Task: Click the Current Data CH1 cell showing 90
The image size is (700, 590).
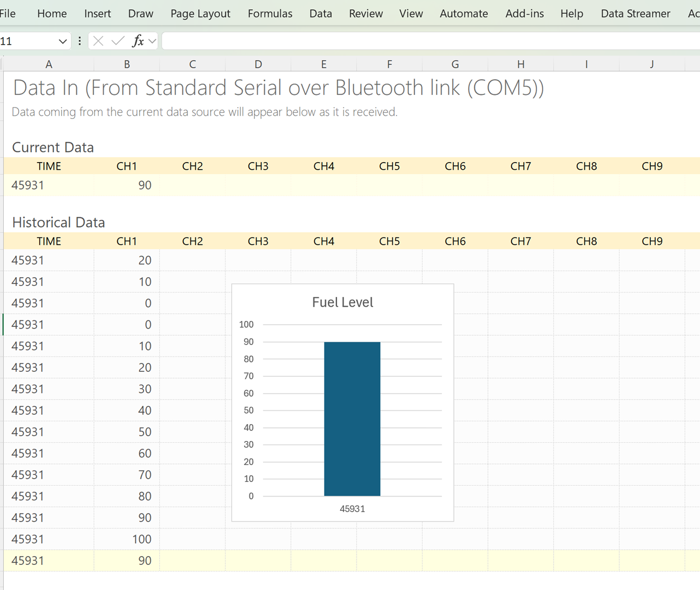Action: (x=127, y=186)
